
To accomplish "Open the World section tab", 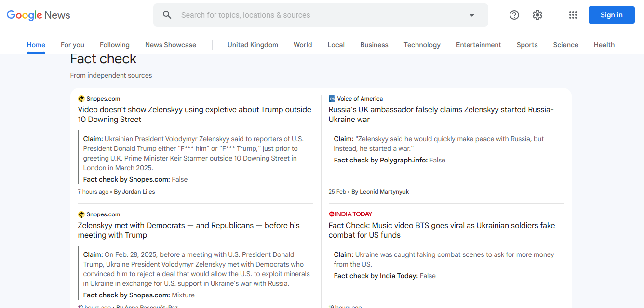I will pyautogui.click(x=303, y=45).
